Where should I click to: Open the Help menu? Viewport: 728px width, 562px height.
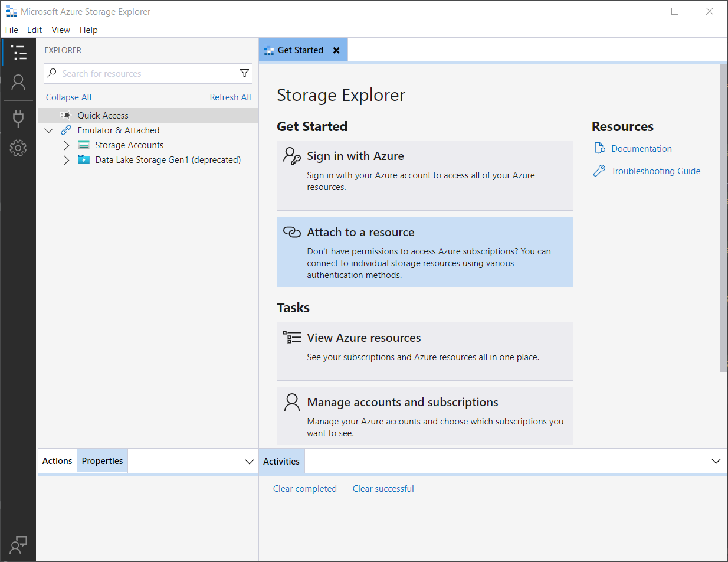pos(88,30)
